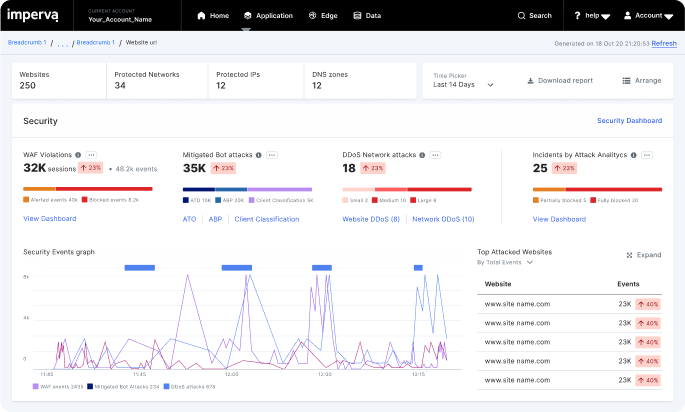The image size is (685, 412).
Task: Click the red Blocked events bar segment
Action: [x=103, y=188]
